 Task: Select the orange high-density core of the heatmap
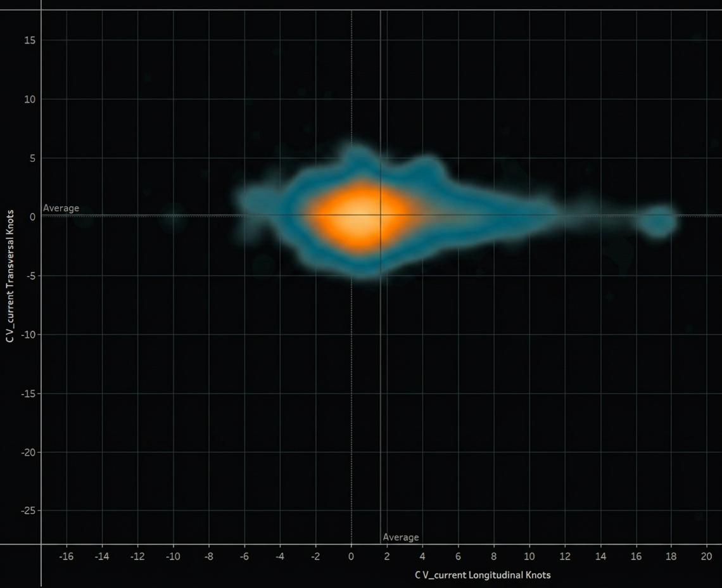[x=363, y=217]
